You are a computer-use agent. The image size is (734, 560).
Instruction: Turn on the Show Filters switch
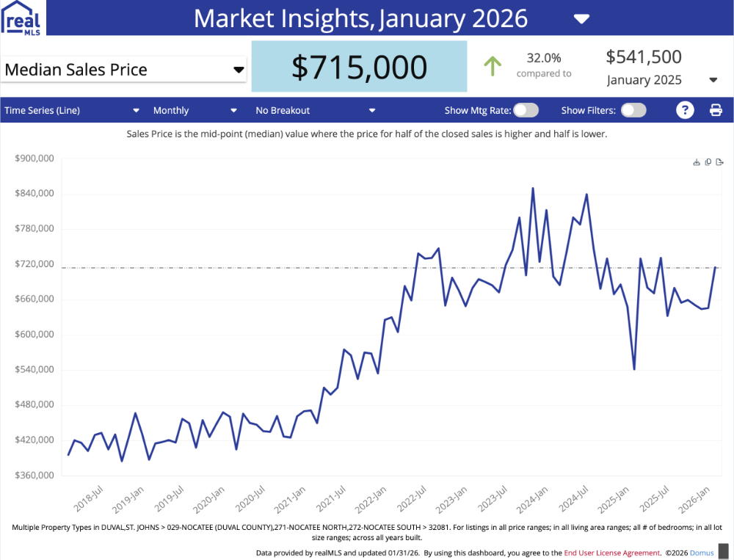coord(633,109)
